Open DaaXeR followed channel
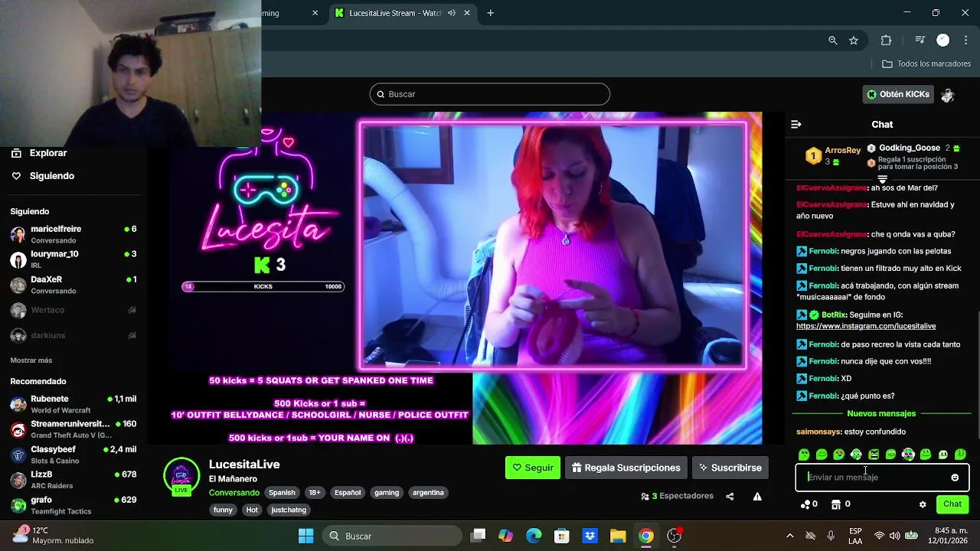The height and width of the screenshot is (551, 980). (x=73, y=285)
